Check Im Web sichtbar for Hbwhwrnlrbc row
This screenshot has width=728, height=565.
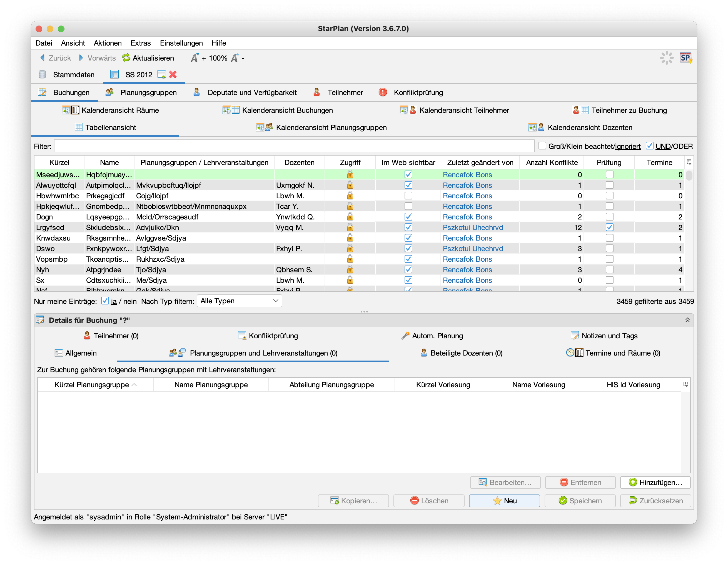tap(408, 196)
